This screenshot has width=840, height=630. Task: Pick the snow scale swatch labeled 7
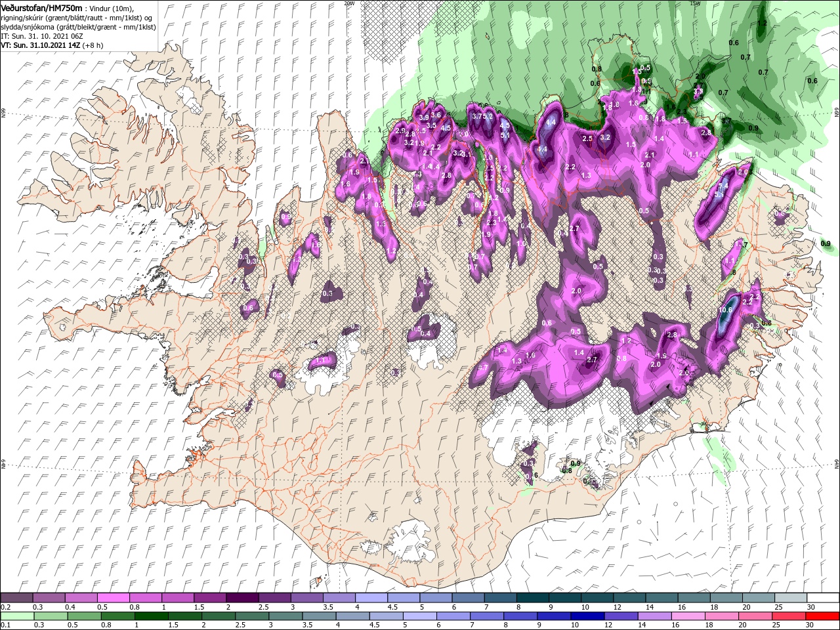pyautogui.click(x=501, y=597)
